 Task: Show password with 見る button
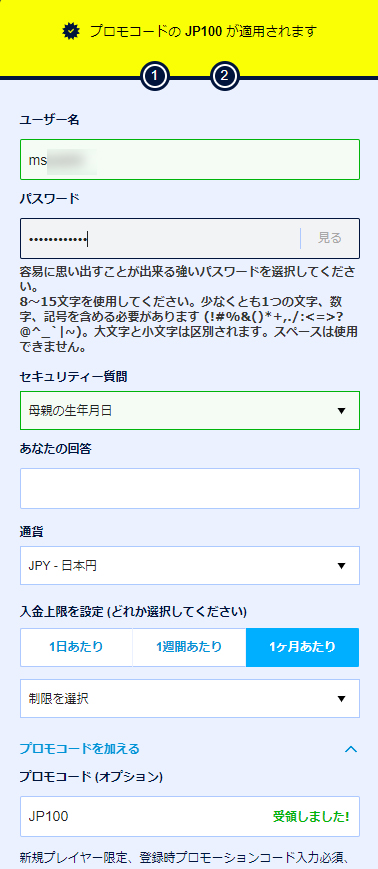coord(330,238)
